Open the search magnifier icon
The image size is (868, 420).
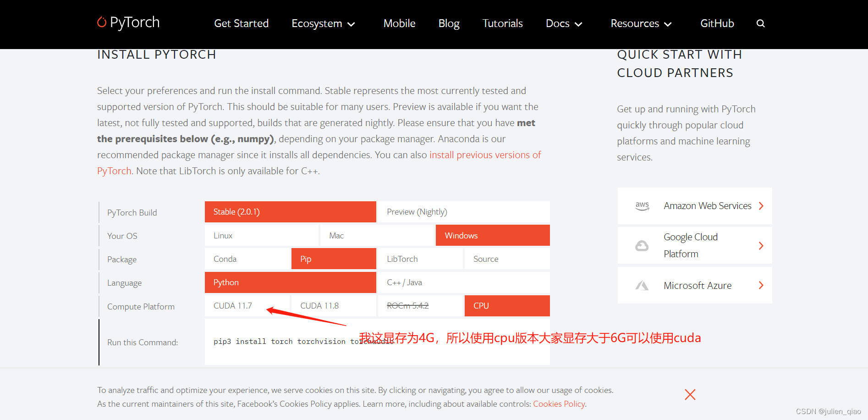[760, 23]
